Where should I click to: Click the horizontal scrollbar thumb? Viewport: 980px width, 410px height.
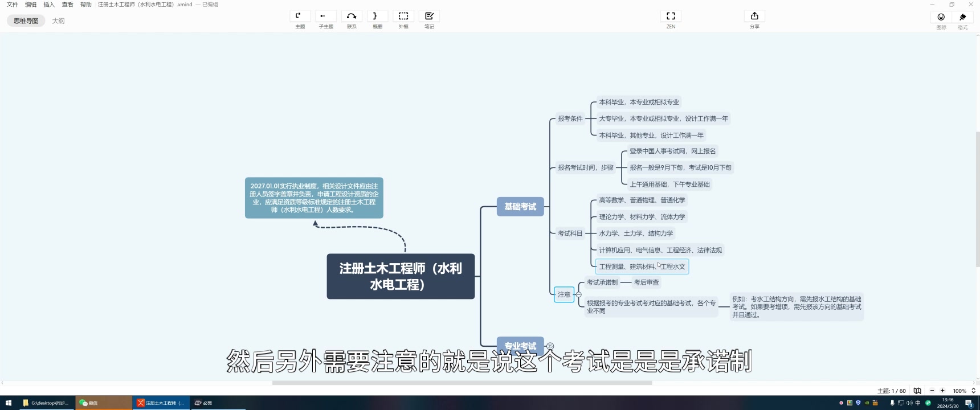pos(462,383)
